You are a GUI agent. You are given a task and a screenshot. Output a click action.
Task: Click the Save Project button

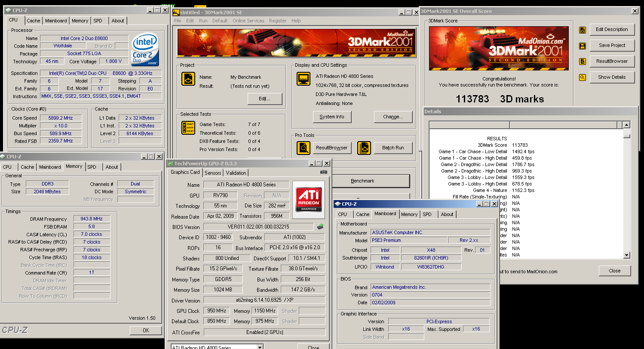pyautogui.click(x=612, y=46)
